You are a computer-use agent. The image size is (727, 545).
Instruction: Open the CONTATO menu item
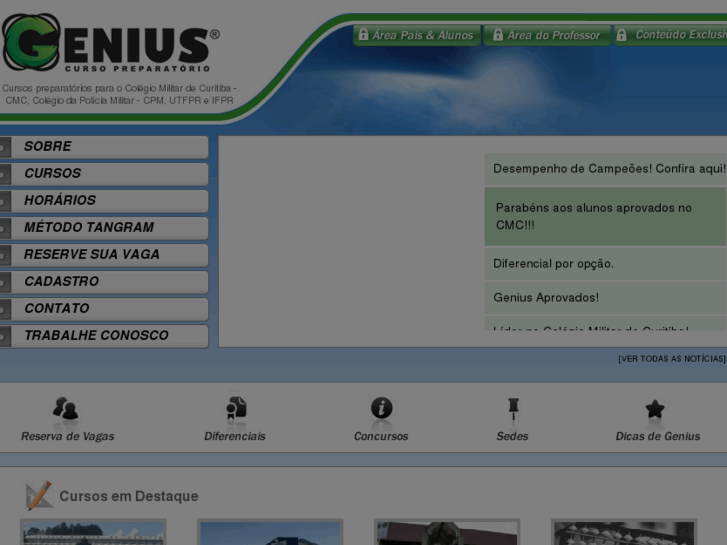(104, 308)
